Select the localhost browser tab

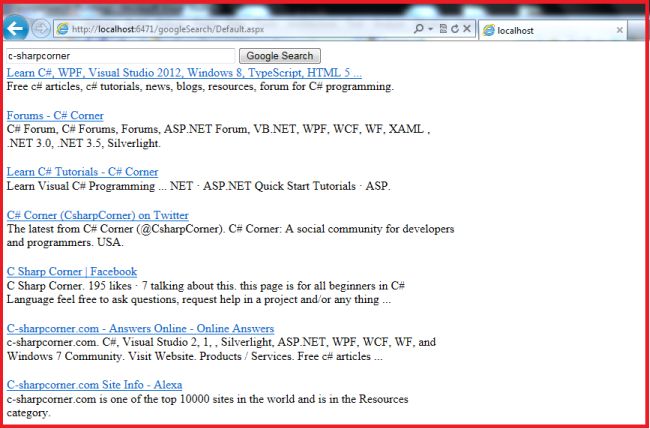coord(553,30)
